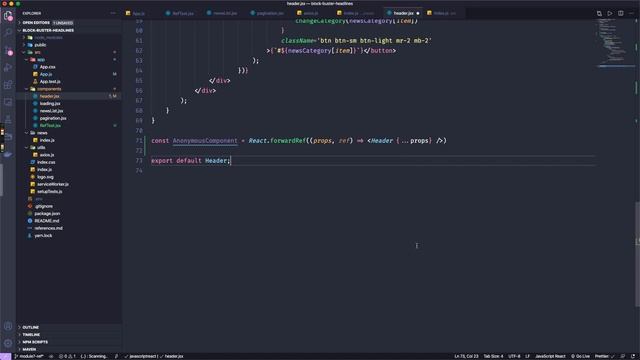Click JavaScript React language mode
Screen dimensions: 640x360
[550, 356]
